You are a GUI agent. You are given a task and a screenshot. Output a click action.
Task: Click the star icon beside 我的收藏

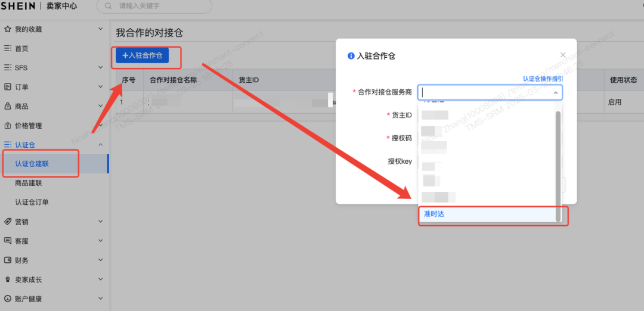pyautogui.click(x=7, y=29)
